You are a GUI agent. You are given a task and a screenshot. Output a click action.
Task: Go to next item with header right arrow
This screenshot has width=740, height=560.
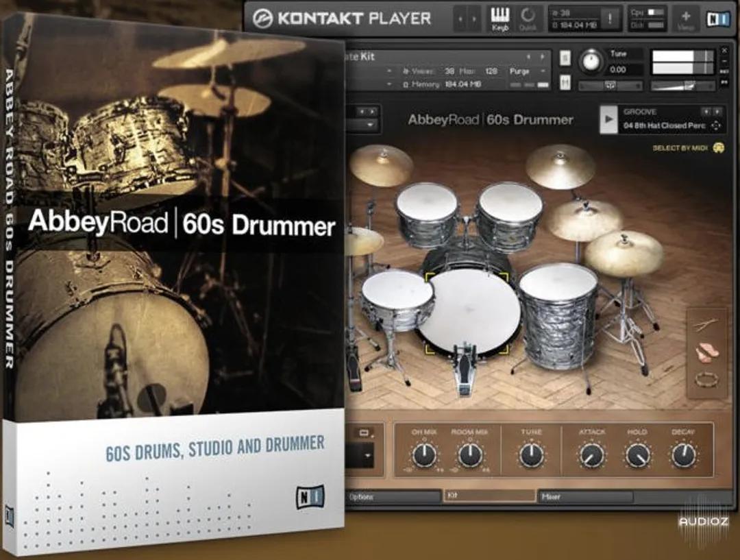tap(474, 19)
